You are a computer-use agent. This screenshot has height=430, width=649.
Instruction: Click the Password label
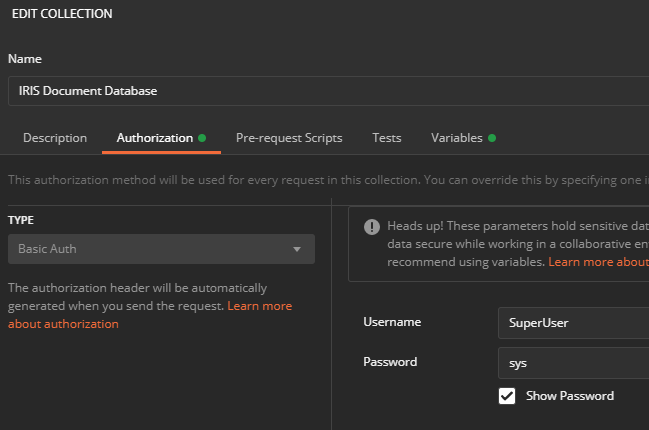pos(390,362)
